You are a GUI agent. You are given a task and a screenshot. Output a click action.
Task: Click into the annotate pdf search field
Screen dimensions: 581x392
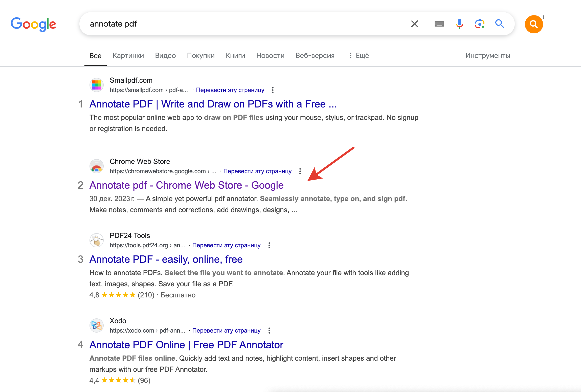[228, 24]
